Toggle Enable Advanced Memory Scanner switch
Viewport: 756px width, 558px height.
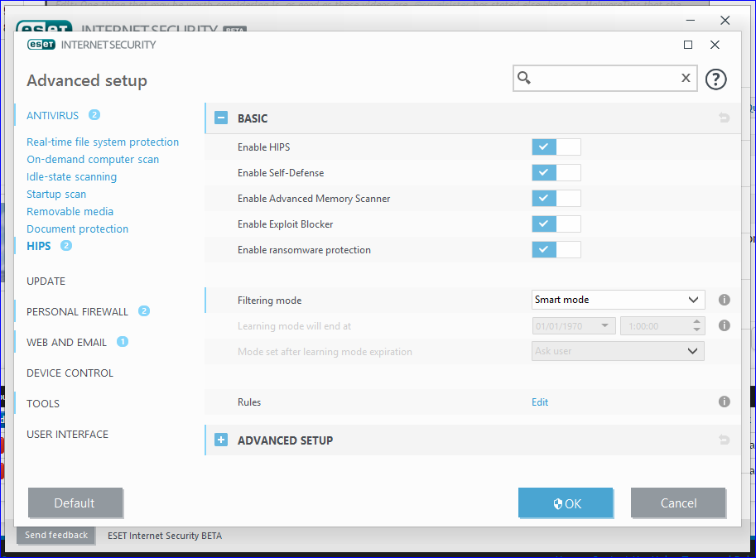pos(556,198)
